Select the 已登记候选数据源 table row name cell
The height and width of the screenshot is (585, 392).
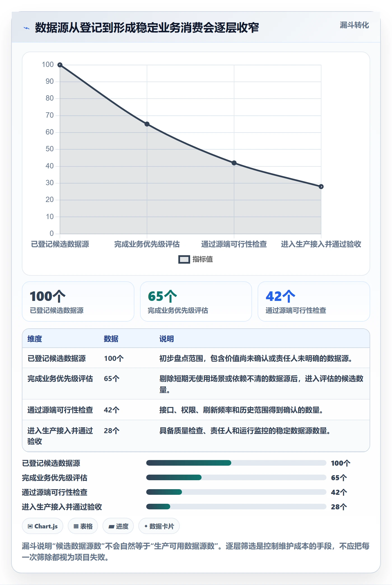click(x=57, y=358)
